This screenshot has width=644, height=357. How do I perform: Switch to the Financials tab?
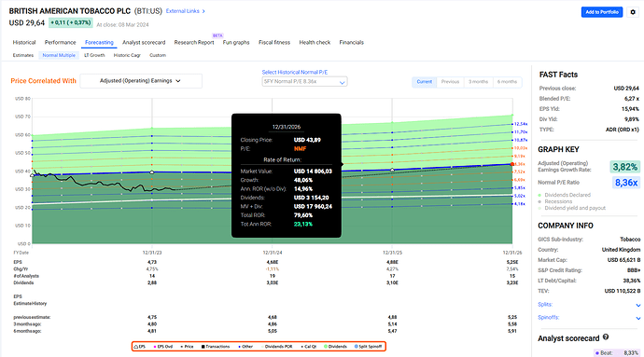click(352, 42)
